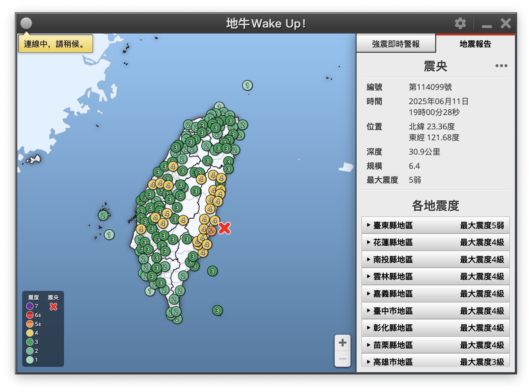Screen dimensions: 532x392
Task: Click the intensity 2 legend swatch
Action: 30,351
